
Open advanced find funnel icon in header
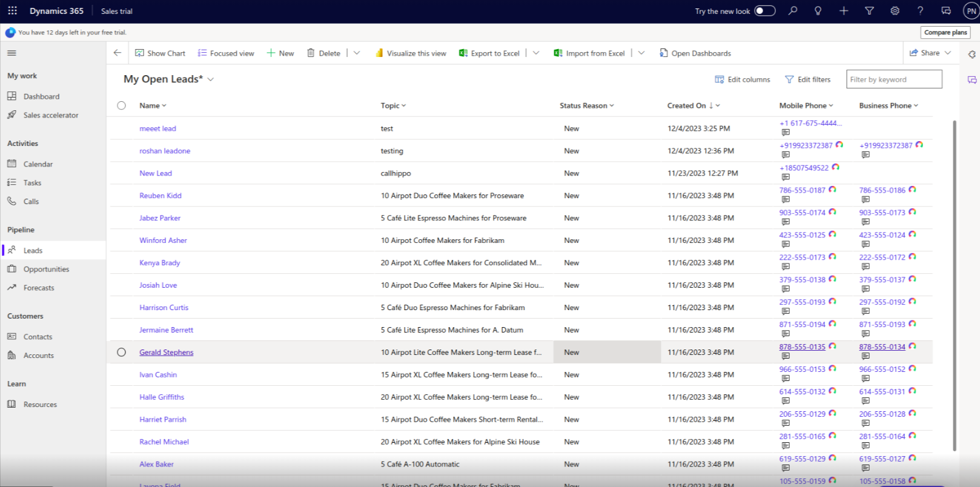pyautogui.click(x=869, y=11)
